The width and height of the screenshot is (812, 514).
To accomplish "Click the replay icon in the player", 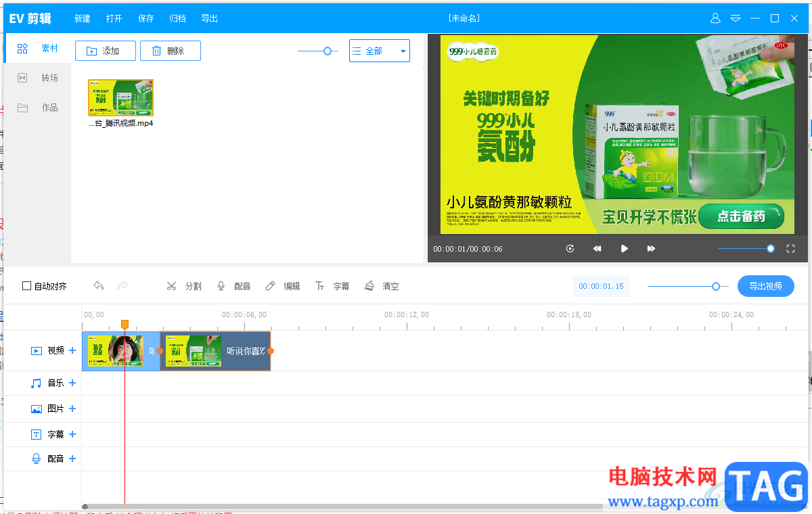I will tap(570, 249).
